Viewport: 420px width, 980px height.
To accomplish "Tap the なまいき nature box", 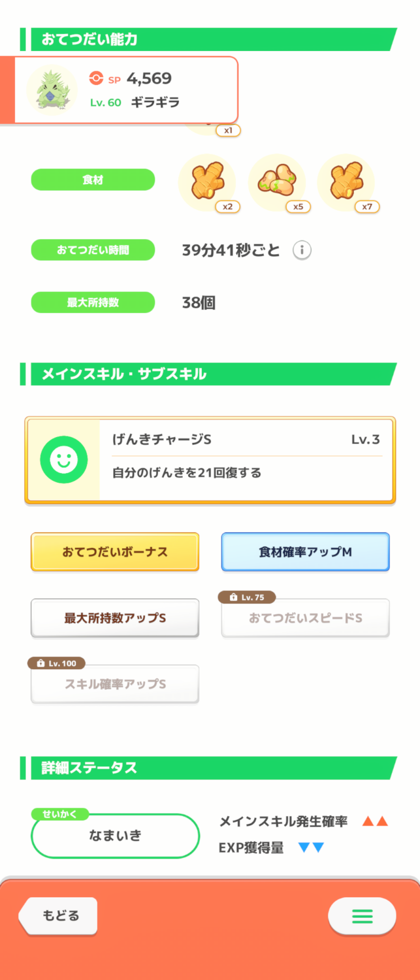I will coord(115,836).
